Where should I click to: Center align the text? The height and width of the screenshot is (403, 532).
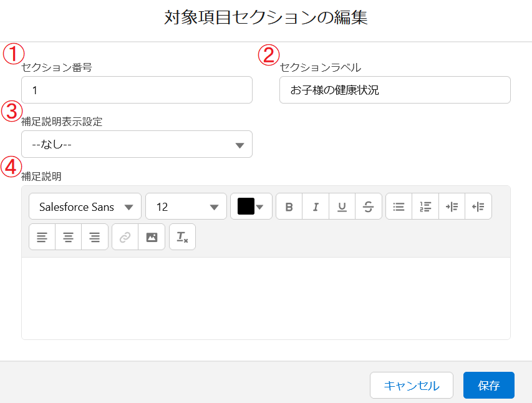tap(68, 237)
